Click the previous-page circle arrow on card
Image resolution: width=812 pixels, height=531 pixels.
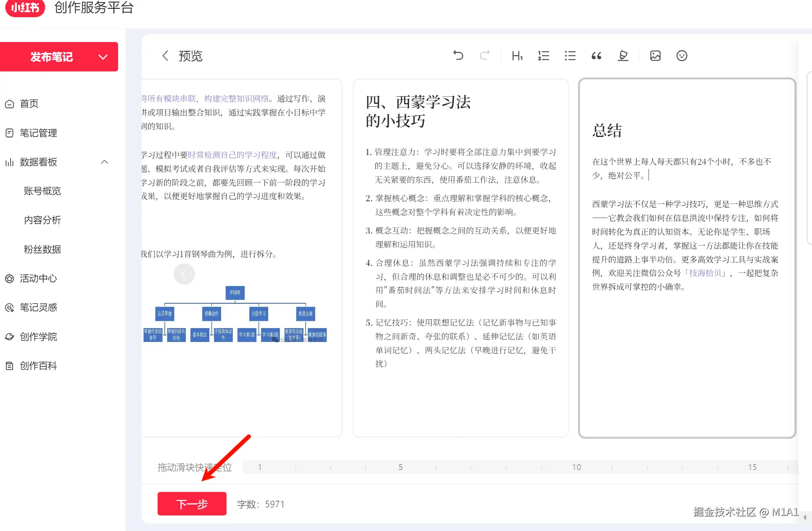point(184,274)
